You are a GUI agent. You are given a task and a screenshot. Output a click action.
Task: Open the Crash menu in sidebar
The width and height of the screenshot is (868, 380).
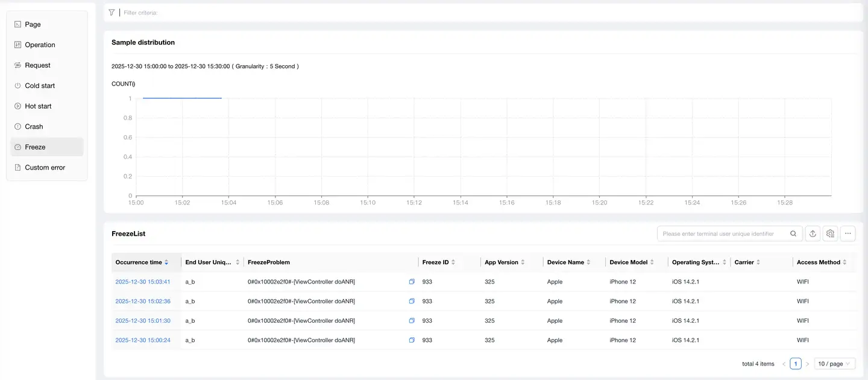pyautogui.click(x=34, y=127)
